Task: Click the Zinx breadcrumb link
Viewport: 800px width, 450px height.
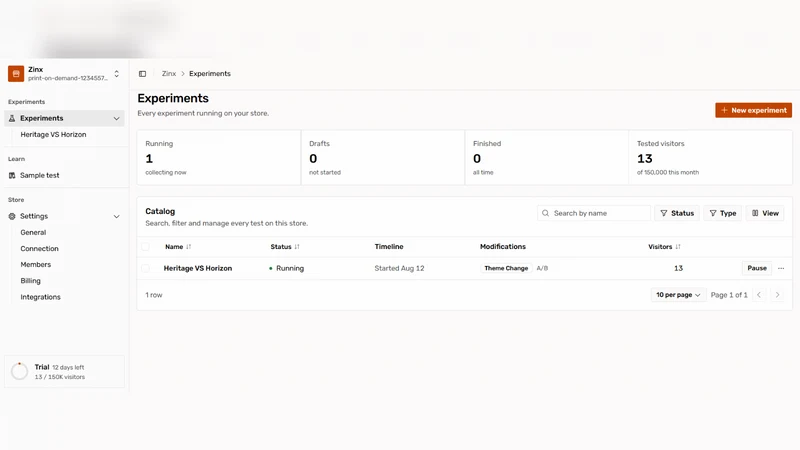Action: [169, 73]
